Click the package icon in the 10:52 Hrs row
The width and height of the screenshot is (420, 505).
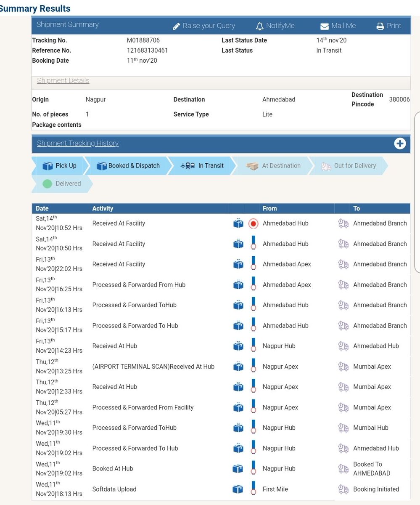click(x=238, y=223)
